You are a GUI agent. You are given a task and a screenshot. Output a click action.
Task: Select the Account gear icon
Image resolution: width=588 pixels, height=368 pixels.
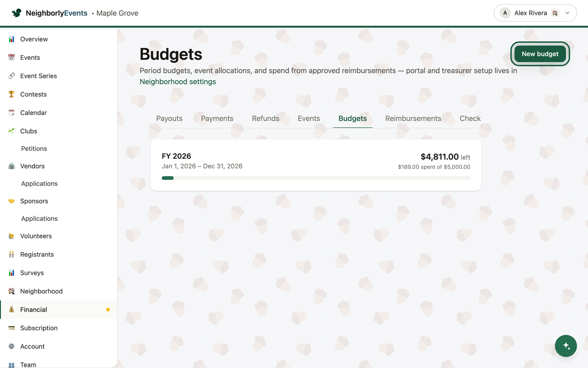pyautogui.click(x=11, y=346)
